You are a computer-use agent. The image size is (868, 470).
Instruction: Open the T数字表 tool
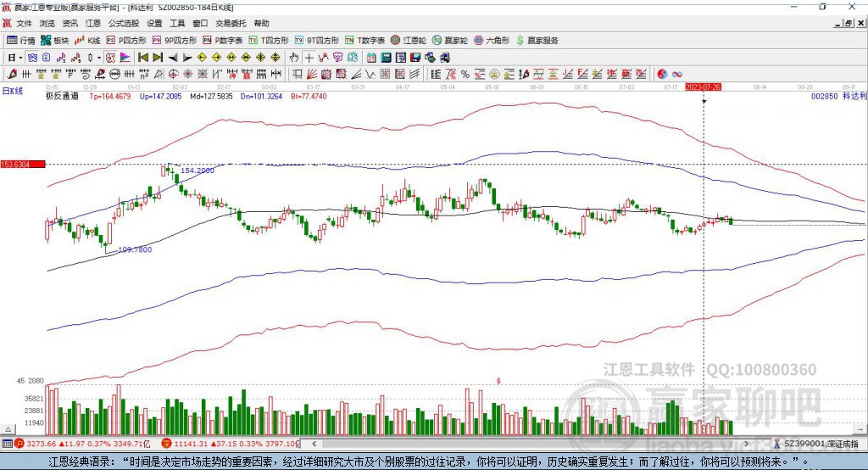coord(364,41)
